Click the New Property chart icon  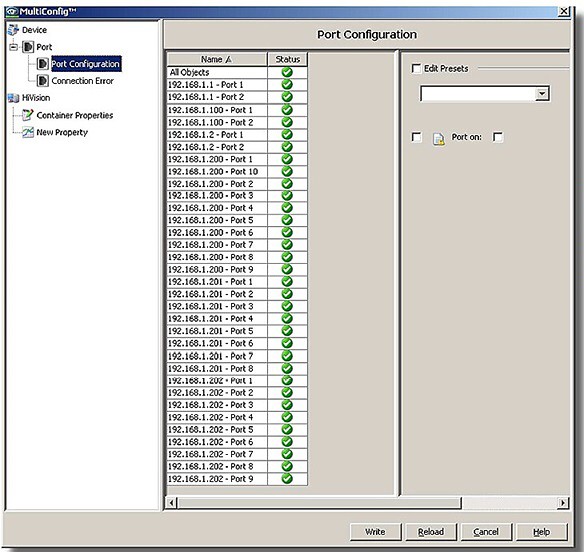pyautogui.click(x=28, y=132)
